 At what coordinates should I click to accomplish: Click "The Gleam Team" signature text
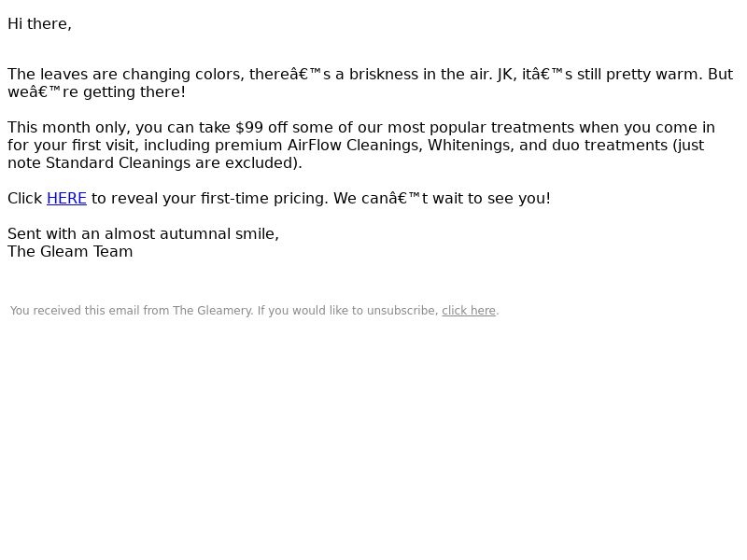tap(70, 251)
